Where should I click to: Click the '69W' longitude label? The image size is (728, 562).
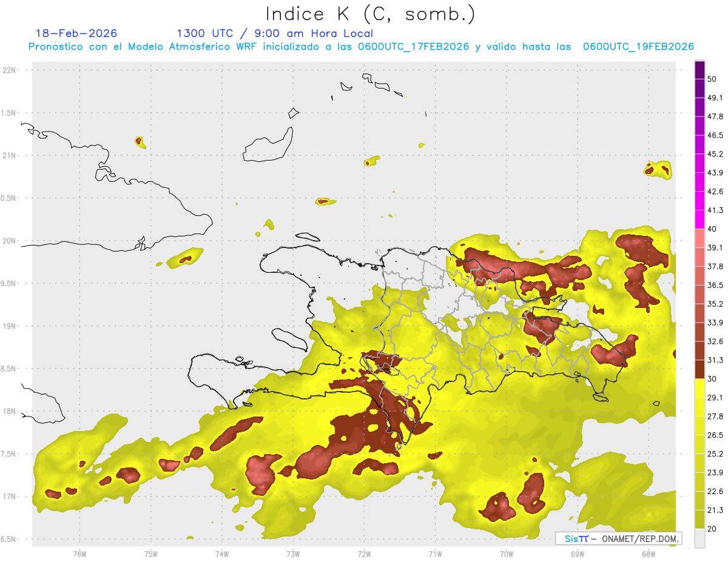578,554
